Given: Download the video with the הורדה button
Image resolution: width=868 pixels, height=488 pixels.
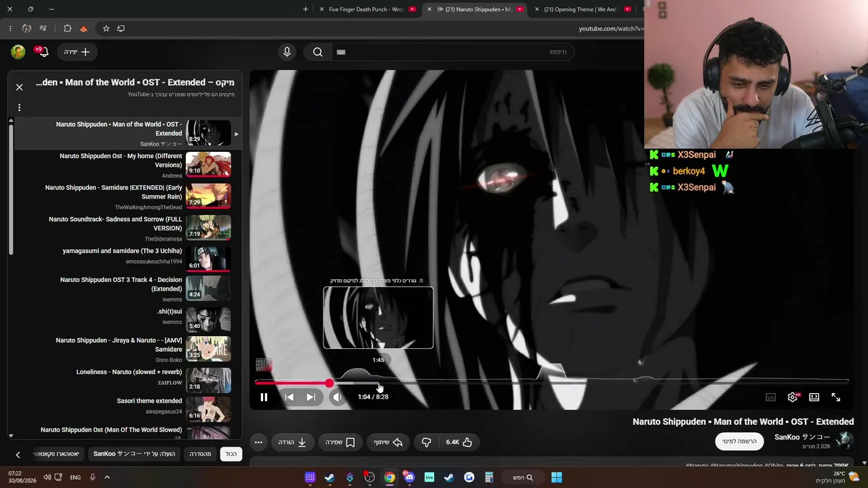Looking at the screenshot, I should point(292,442).
